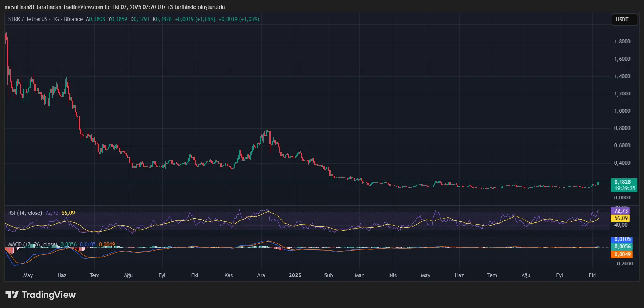Image resolution: width=644 pixels, height=308 pixels.
Task: Click the green 0,0056 MACD histogram tag
Action: [x=622, y=247]
